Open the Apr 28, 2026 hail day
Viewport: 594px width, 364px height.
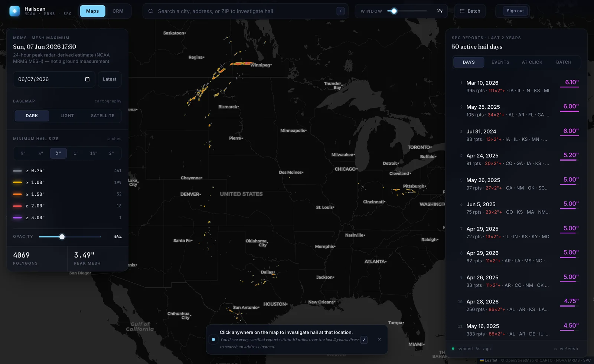[x=516, y=305]
